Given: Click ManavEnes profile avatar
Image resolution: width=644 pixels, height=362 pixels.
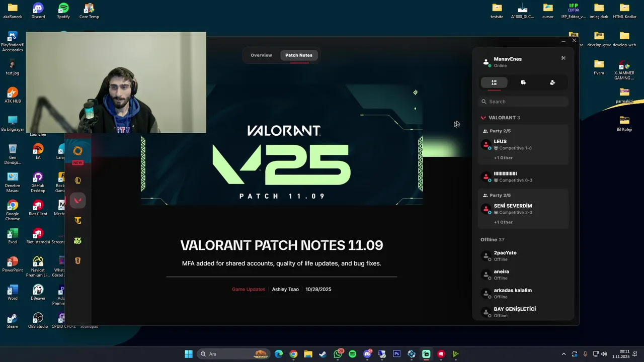Looking at the screenshot, I should pyautogui.click(x=486, y=62).
